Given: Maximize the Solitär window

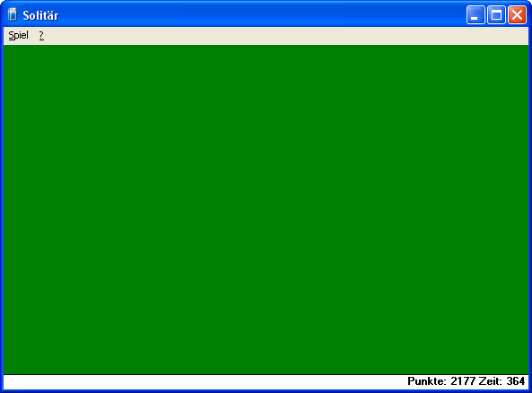Looking at the screenshot, I should click(496, 15).
